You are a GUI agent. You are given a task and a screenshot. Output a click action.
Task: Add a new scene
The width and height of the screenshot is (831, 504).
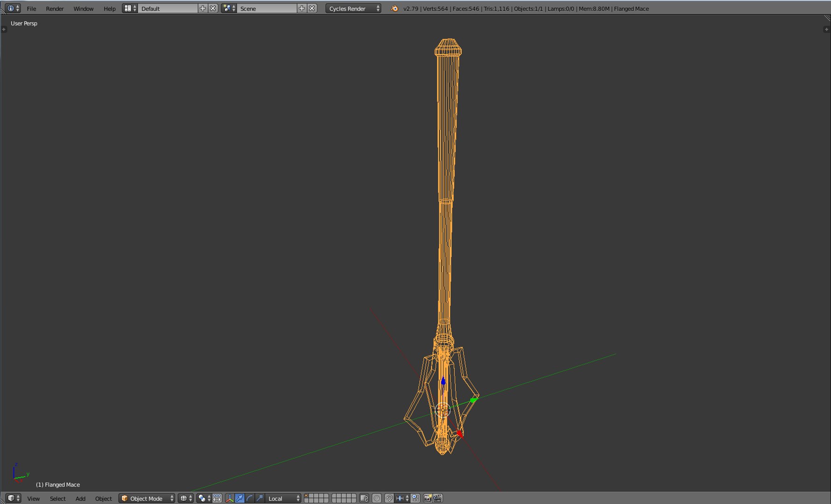302,8
